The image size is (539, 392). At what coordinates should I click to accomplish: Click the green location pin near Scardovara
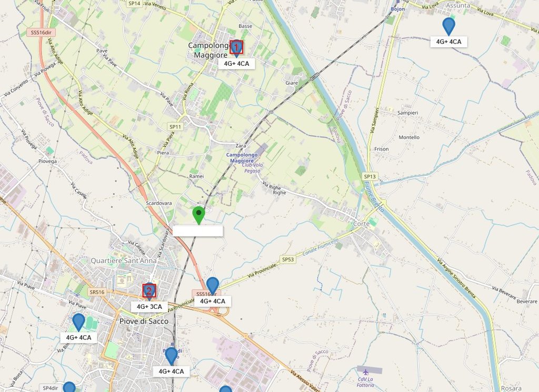pyautogui.click(x=198, y=215)
